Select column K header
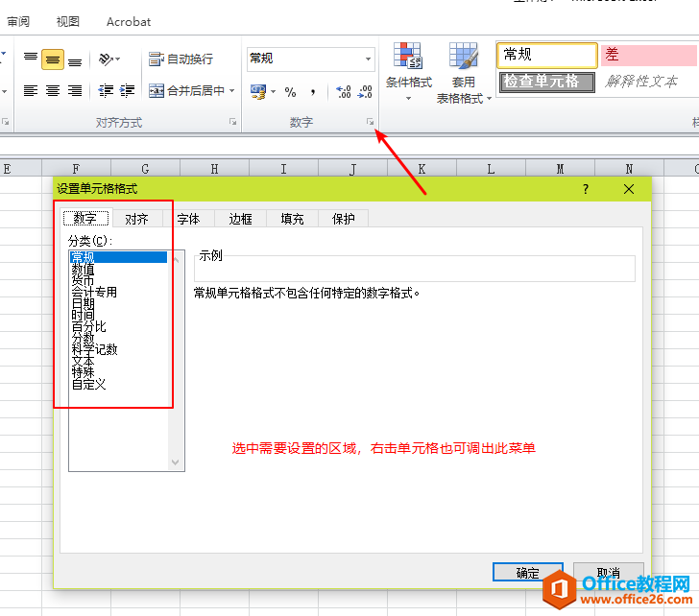The width and height of the screenshot is (699, 616). 422,169
